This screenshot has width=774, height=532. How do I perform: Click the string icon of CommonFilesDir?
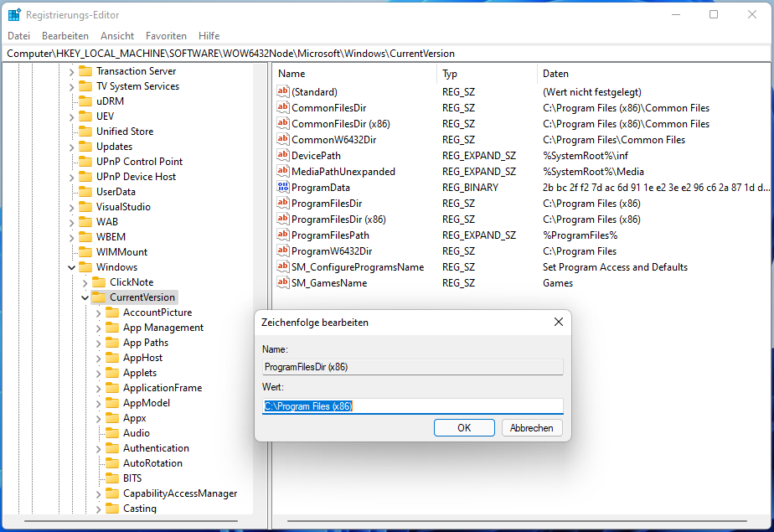[283, 107]
